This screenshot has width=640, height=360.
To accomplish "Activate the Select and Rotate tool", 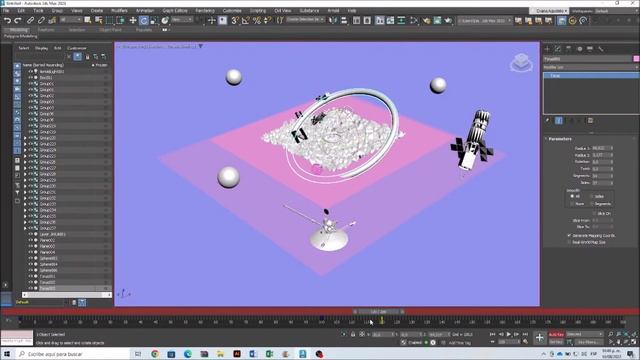I will (143, 20).
